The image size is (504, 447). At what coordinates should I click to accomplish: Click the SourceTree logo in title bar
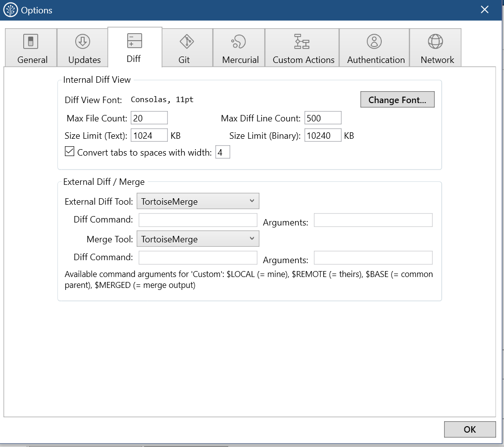click(10, 10)
